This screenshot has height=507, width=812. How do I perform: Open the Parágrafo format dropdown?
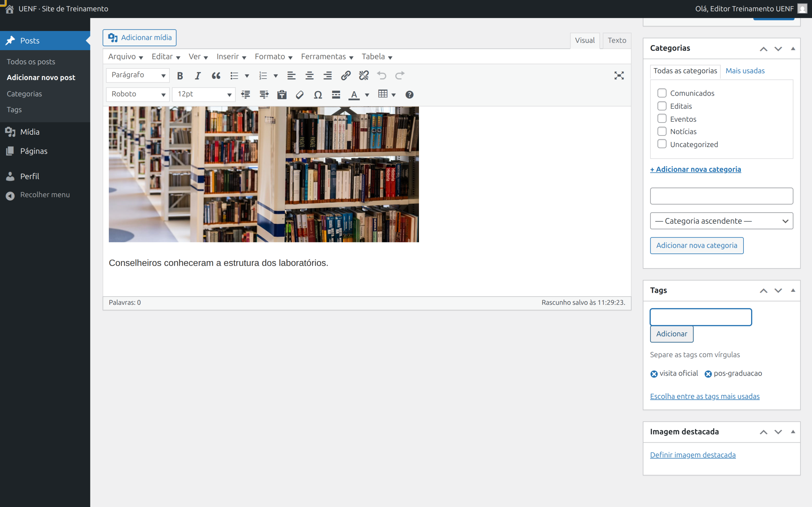click(x=138, y=75)
